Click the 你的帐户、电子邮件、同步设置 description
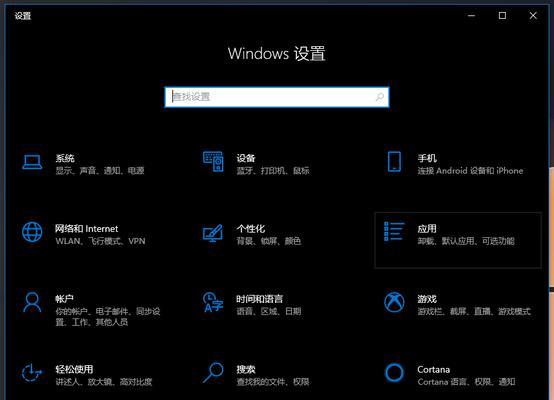Viewport: 554px width, 400px height. pos(108,317)
